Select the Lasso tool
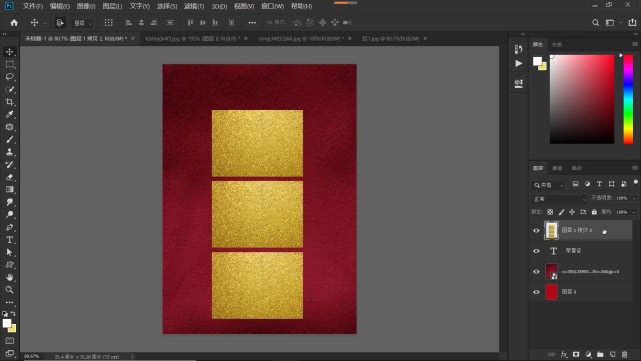This screenshot has height=361, width=641. (x=9, y=77)
